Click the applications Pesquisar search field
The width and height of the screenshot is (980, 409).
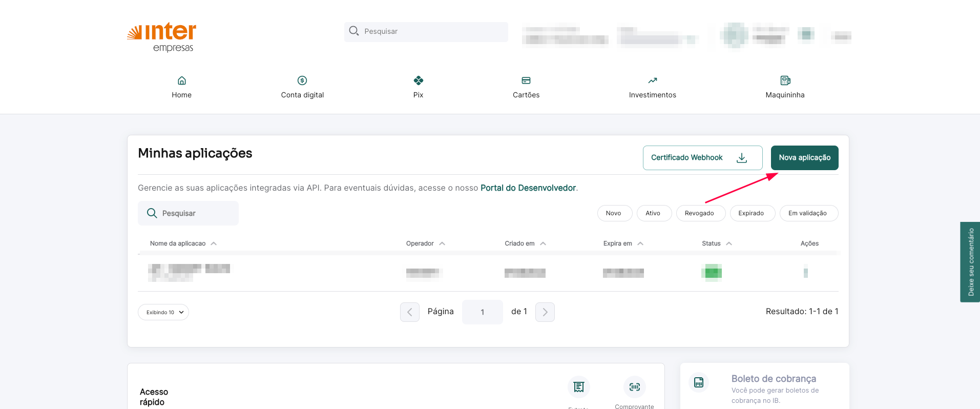point(188,213)
